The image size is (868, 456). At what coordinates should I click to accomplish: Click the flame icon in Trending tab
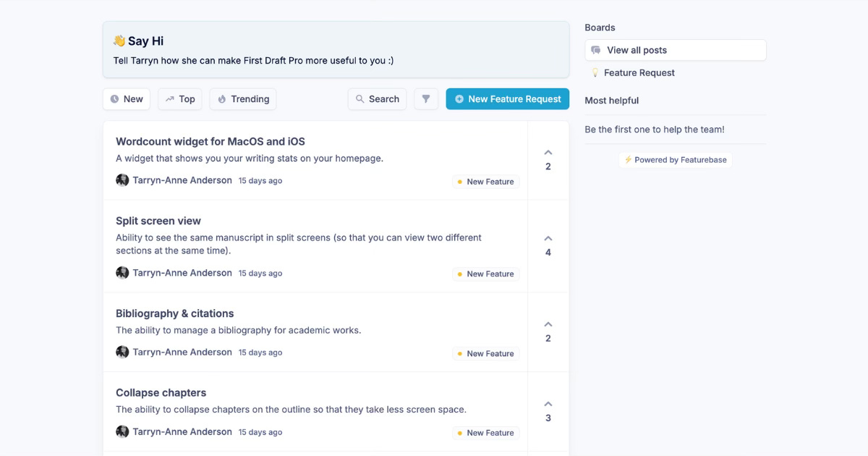coord(222,99)
